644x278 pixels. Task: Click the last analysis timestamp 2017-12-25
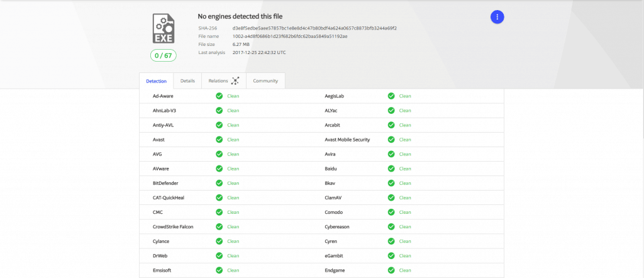259,53
